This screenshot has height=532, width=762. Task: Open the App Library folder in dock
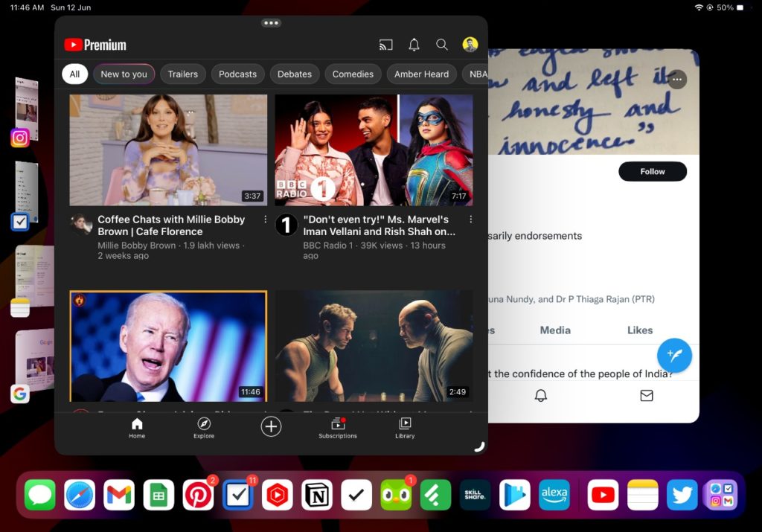pos(722,495)
